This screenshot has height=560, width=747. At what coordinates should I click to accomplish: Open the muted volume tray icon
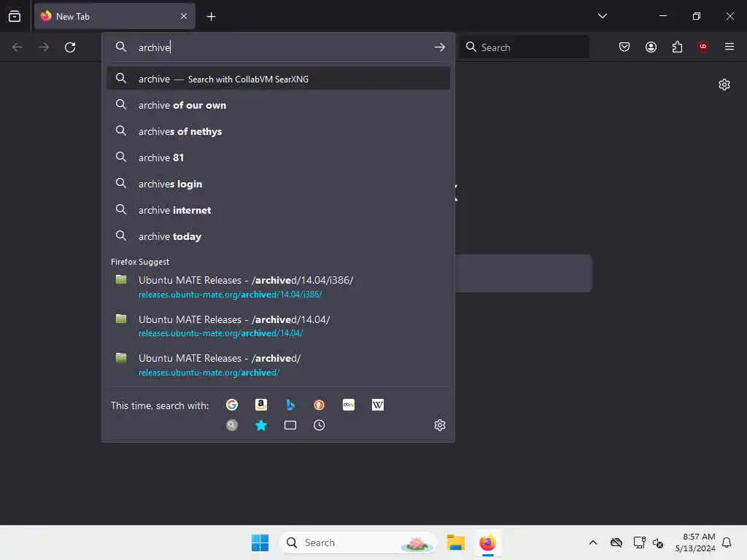(x=658, y=542)
